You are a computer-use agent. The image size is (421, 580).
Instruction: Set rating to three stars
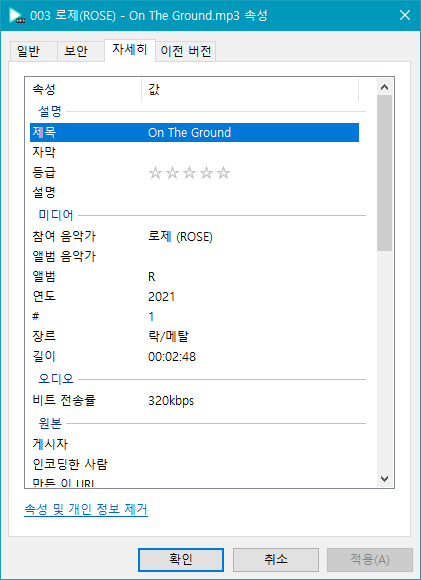click(x=189, y=173)
